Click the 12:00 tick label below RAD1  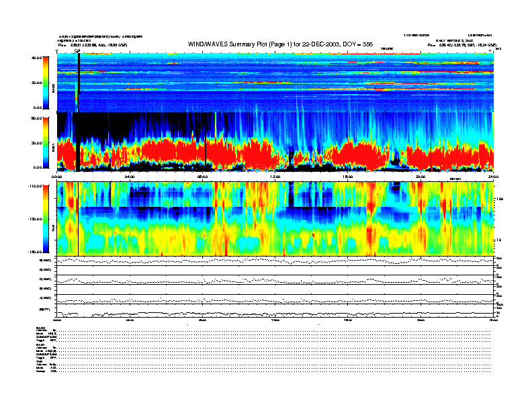click(x=275, y=177)
